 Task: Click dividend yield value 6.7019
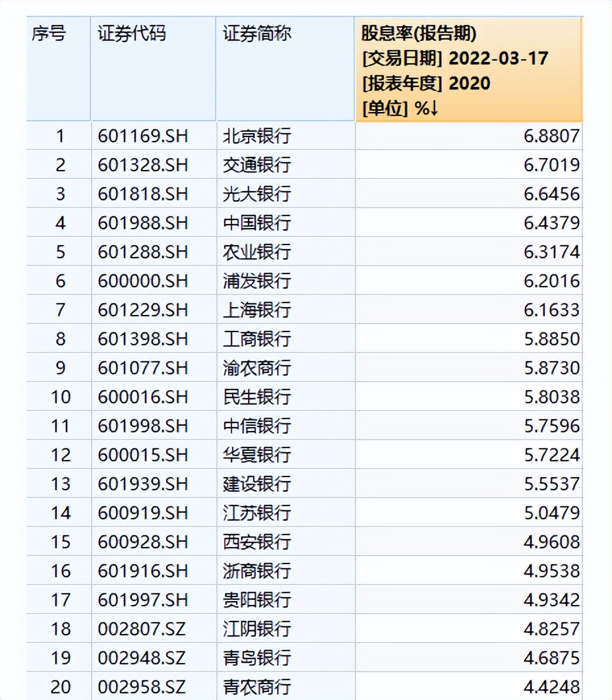click(551, 165)
